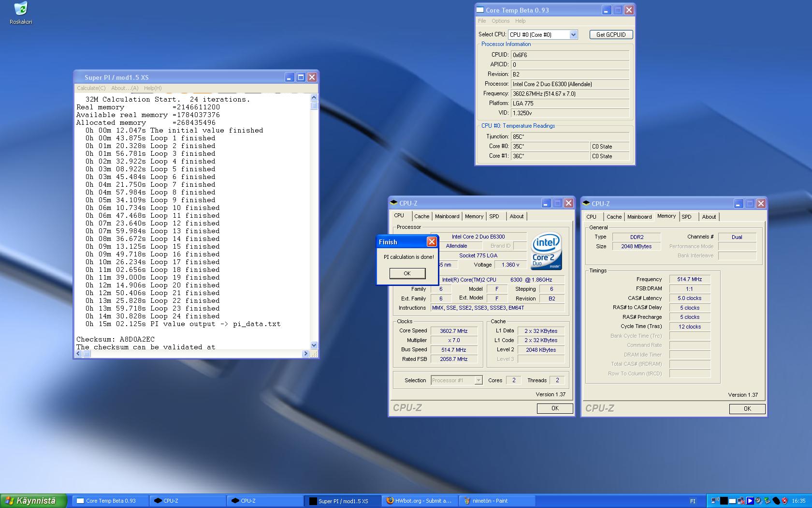Image resolution: width=812 pixels, height=508 pixels.
Task: Switch to Core Temp Beta 0.93 taskbar item
Action: tap(111, 501)
